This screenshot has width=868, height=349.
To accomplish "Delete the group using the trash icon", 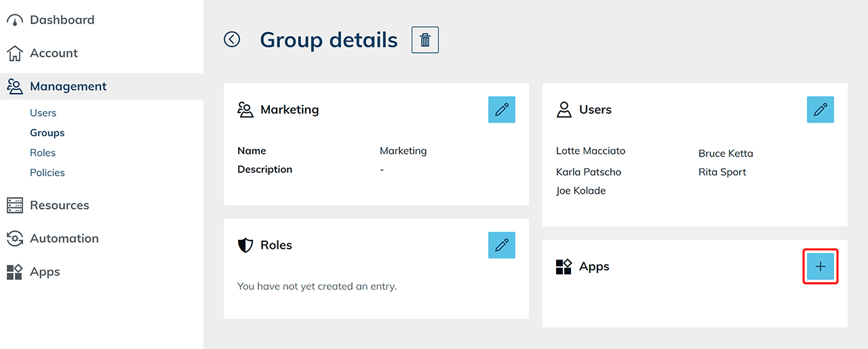I will (425, 40).
